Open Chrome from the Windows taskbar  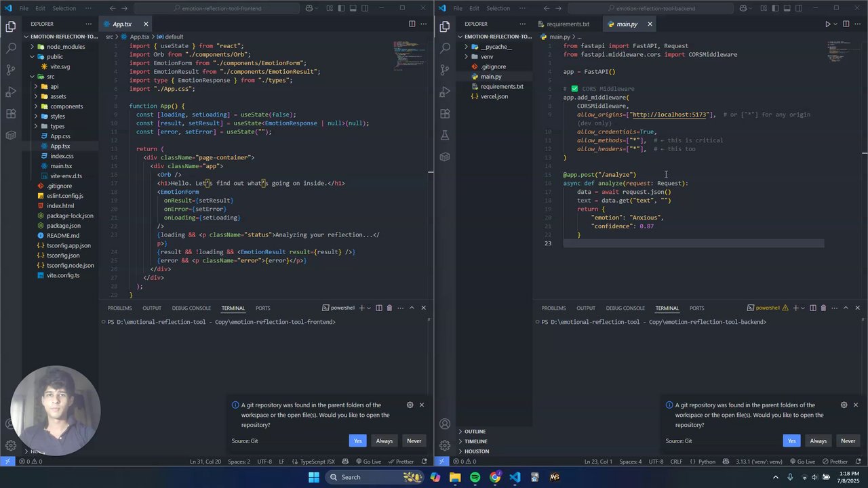(495, 477)
